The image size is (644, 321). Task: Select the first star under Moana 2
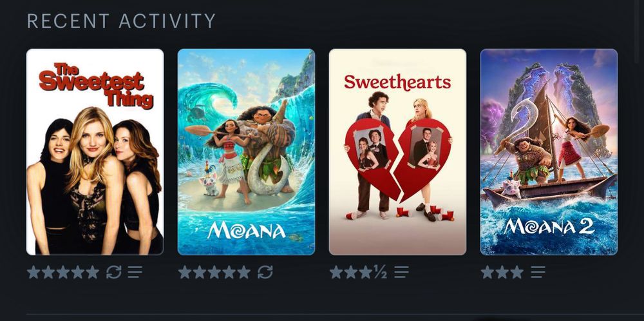[x=488, y=272]
